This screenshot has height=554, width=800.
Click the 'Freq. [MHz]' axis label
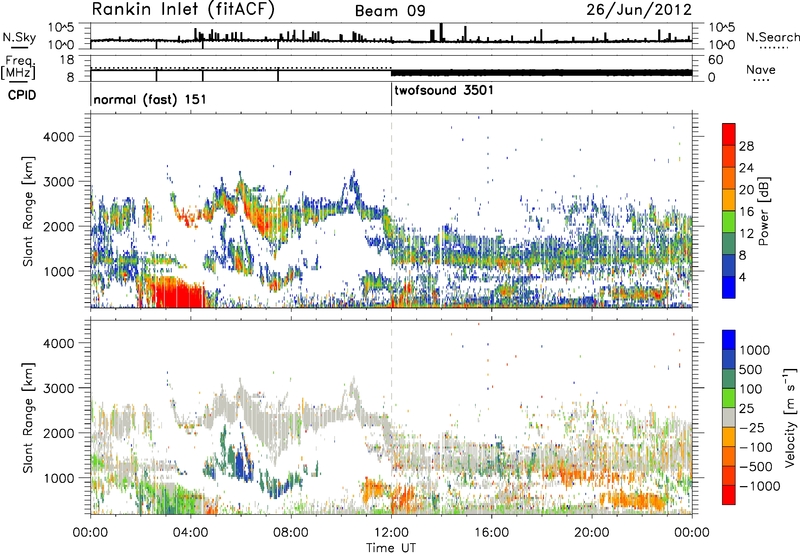click(x=18, y=67)
